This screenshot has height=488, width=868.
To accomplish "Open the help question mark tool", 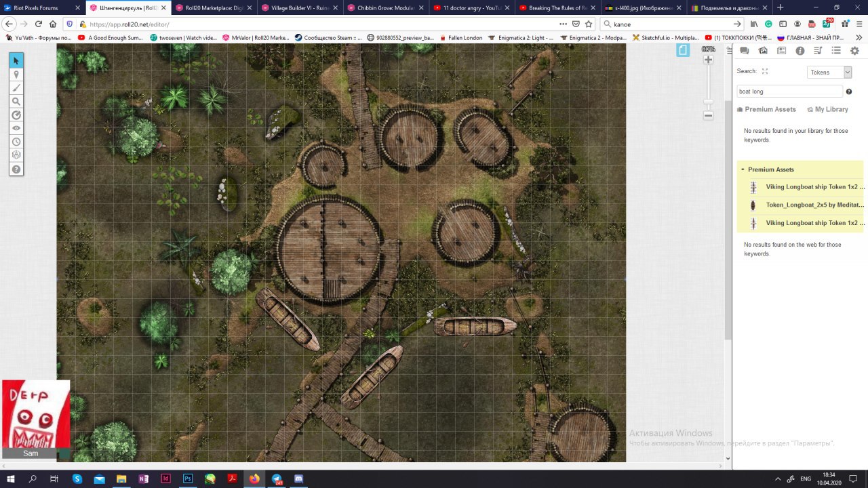I will (16, 169).
